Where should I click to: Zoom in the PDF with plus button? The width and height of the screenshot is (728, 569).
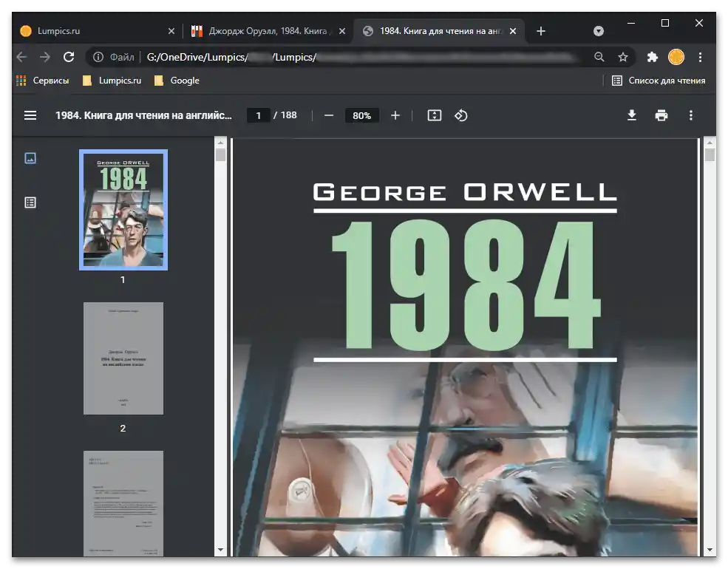point(395,115)
